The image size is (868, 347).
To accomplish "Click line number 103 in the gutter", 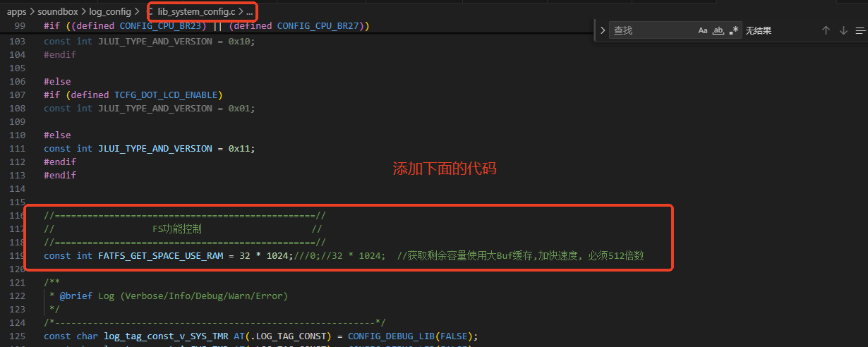I will pos(18,41).
